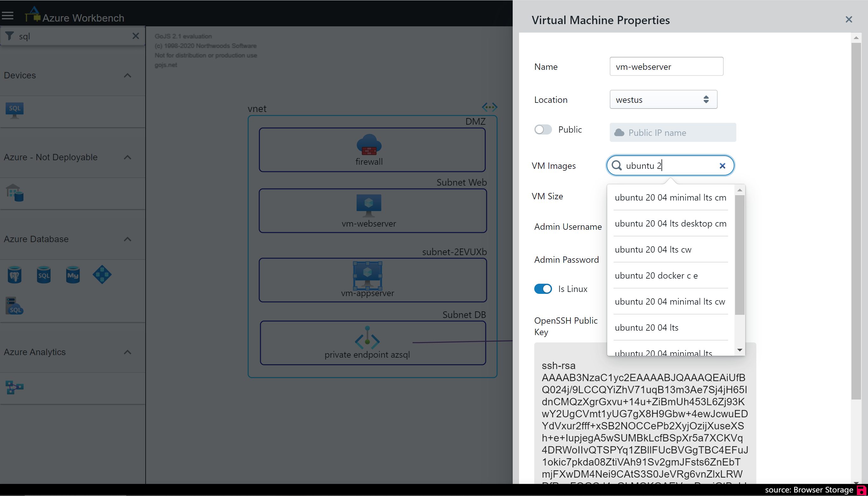Open the hamburger menu icon
868x496 pixels.
click(x=8, y=16)
